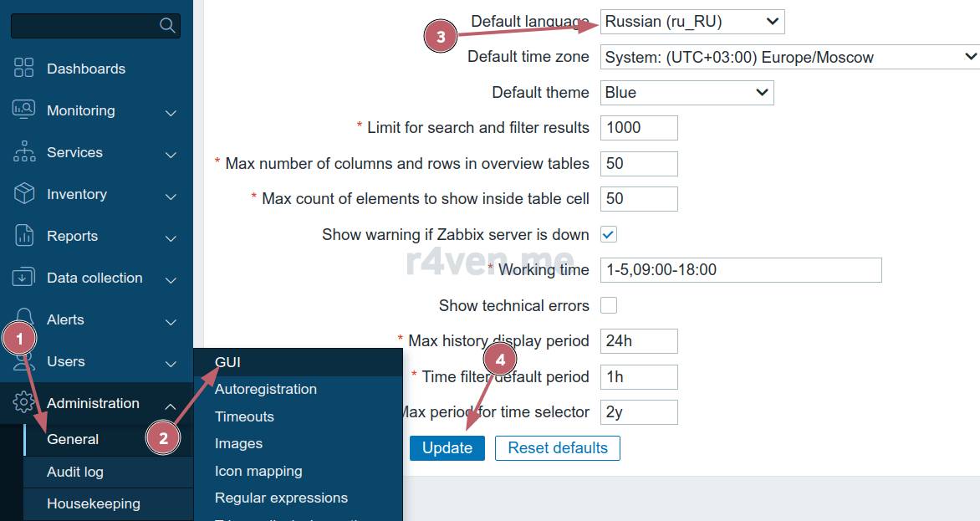Viewport: 980px width, 521px height.
Task: Click the Reports chart icon
Action: click(24, 236)
